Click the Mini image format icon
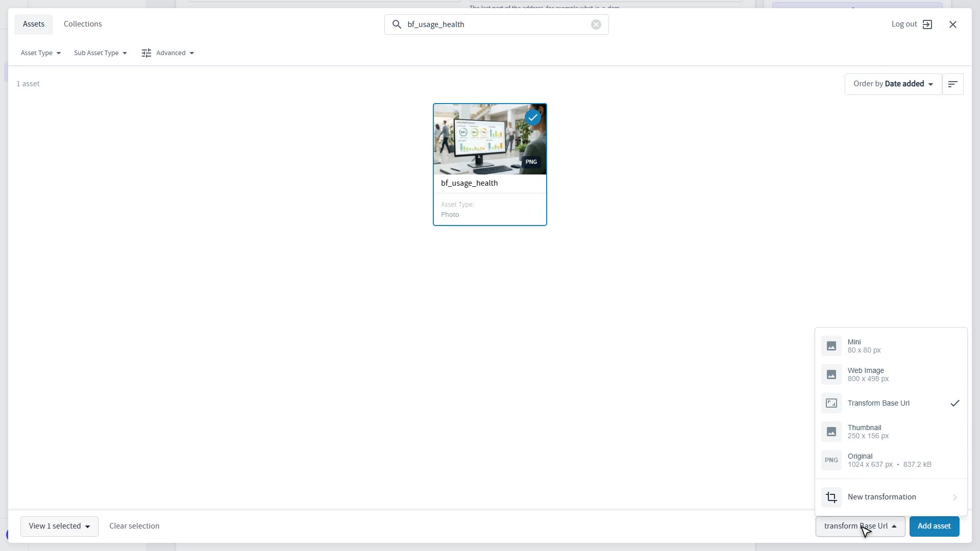The height and width of the screenshot is (551, 980). coord(831,346)
